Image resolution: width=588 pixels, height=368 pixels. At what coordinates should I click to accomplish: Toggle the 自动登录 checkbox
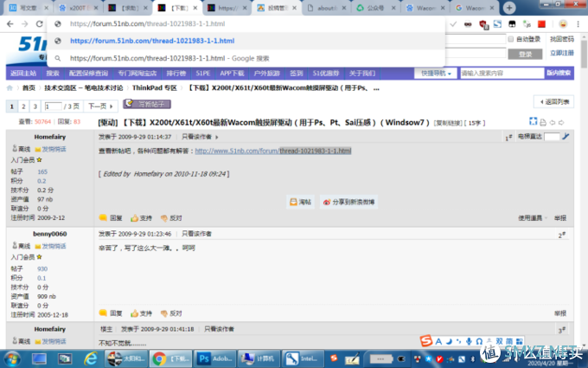(x=510, y=39)
